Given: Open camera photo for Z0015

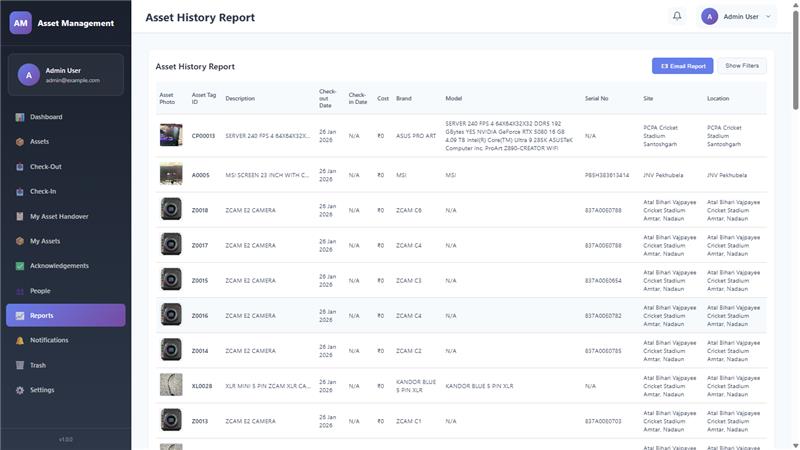Looking at the screenshot, I should (x=171, y=280).
